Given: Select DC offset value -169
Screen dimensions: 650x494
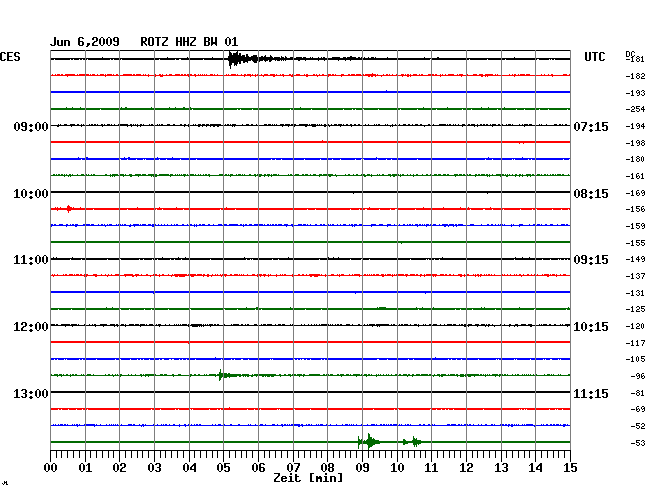Looking at the screenshot, I should pyautogui.click(x=635, y=193).
